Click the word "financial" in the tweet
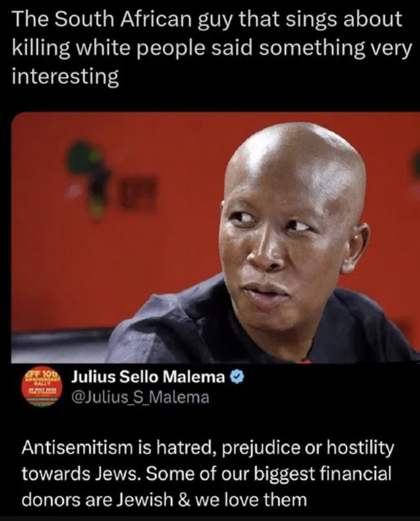The image size is (420, 521). (x=355, y=473)
